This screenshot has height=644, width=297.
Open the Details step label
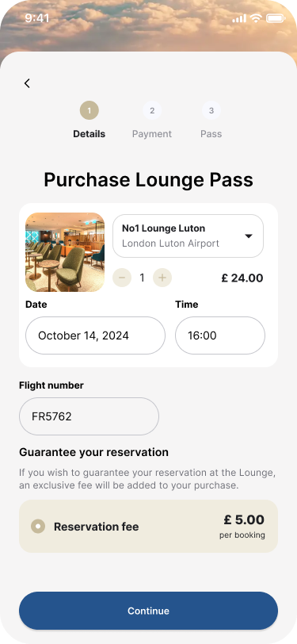(x=89, y=134)
